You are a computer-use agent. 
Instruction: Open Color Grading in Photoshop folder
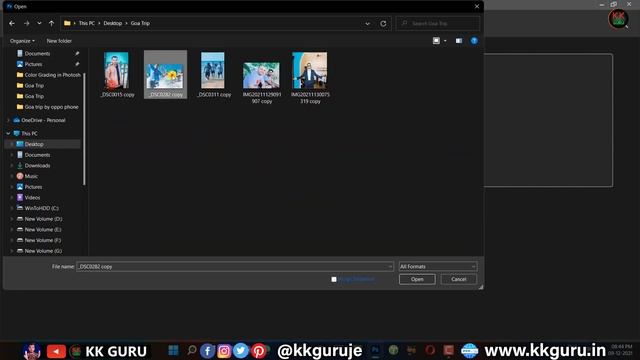pyautogui.click(x=52, y=75)
